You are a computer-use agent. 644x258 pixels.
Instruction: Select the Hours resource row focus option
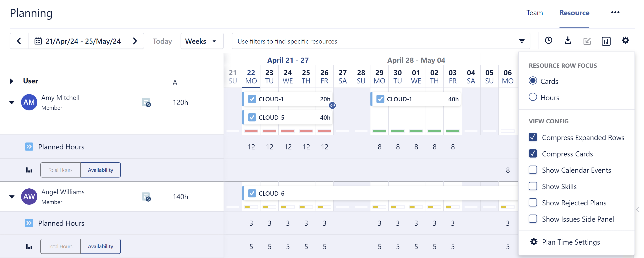pyautogui.click(x=533, y=97)
